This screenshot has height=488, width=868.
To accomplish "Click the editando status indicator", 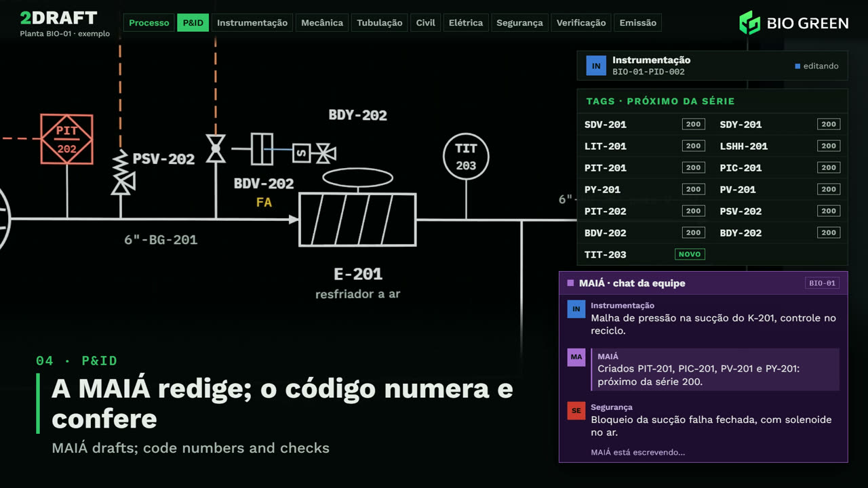I will pos(816,66).
